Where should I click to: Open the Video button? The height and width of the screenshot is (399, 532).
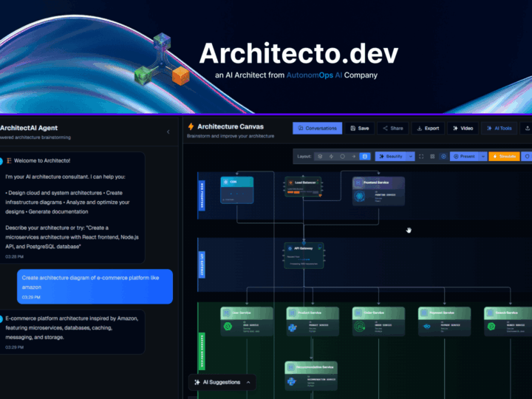[463, 129]
